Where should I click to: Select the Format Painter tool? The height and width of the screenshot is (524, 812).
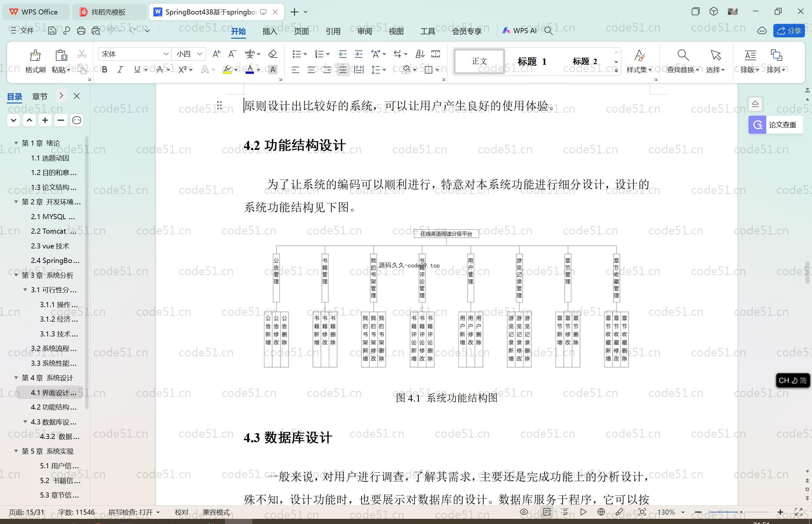point(35,61)
